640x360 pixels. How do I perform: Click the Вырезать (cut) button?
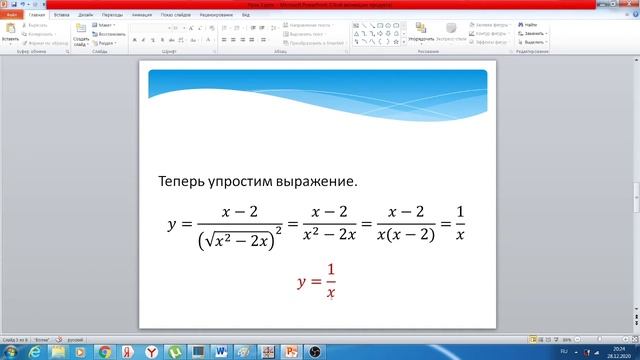pos(35,25)
